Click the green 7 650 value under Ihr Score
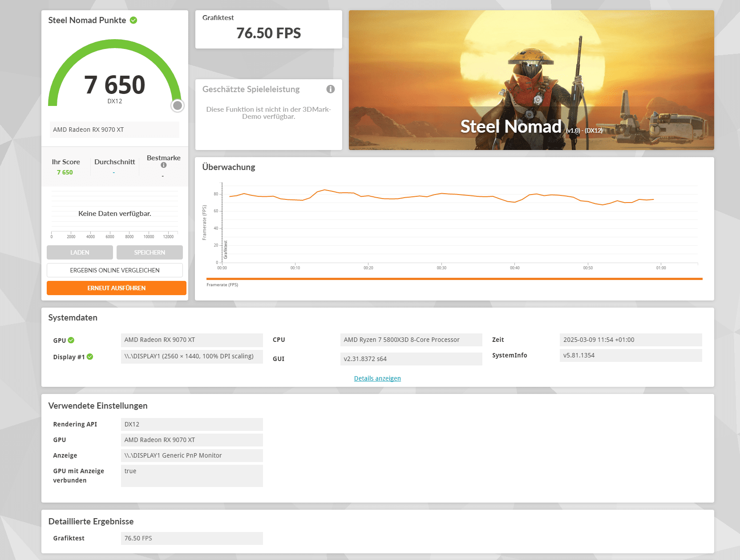This screenshot has width=740, height=560. pyautogui.click(x=65, y=172)
